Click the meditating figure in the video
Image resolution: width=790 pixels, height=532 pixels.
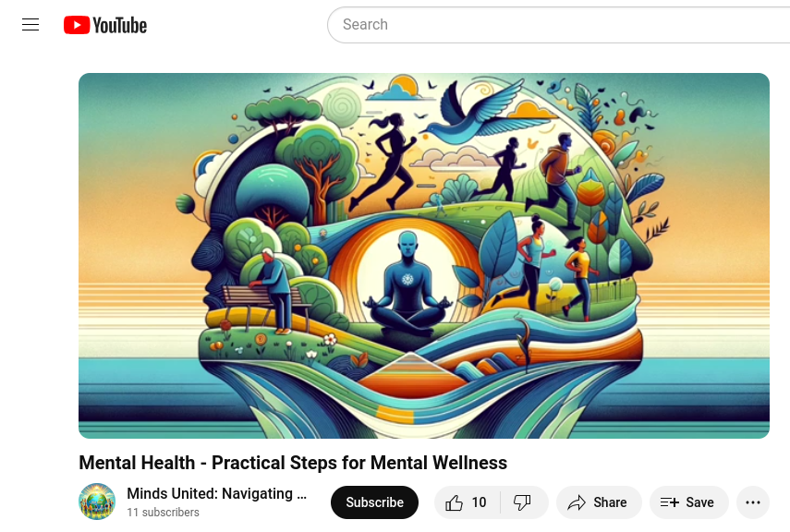tap(408, 284)
